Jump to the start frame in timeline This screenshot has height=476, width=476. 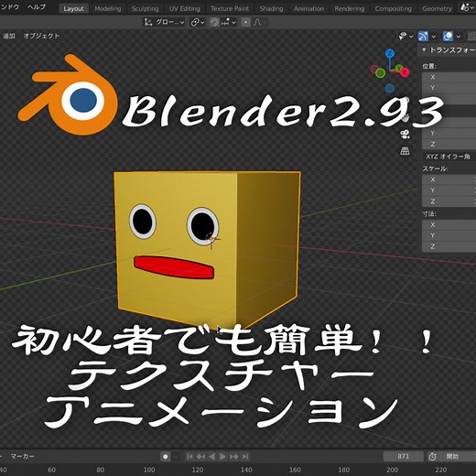tap(189, 457)
